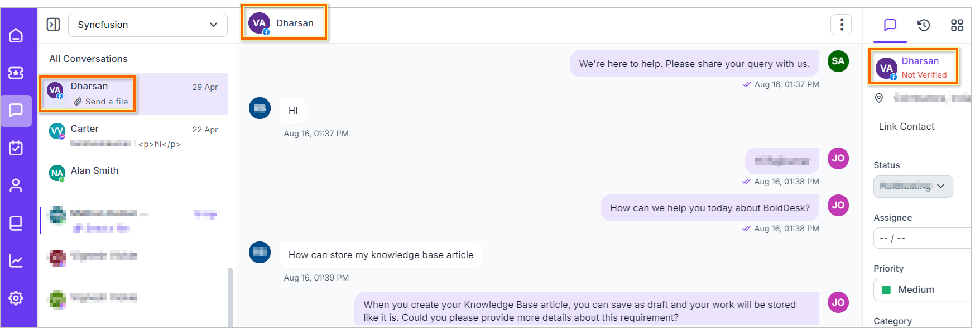Viewport: 980px width, 328px height.
Task: Click the visitor avatar next to knowledge base question
Action: click(260, 252)
